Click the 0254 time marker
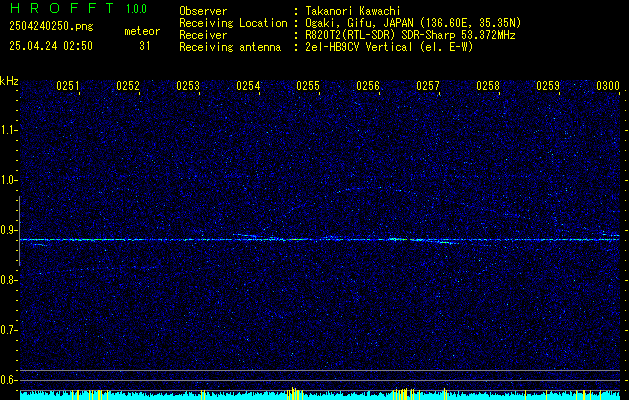Screen dimensions: 629x400 248,86
